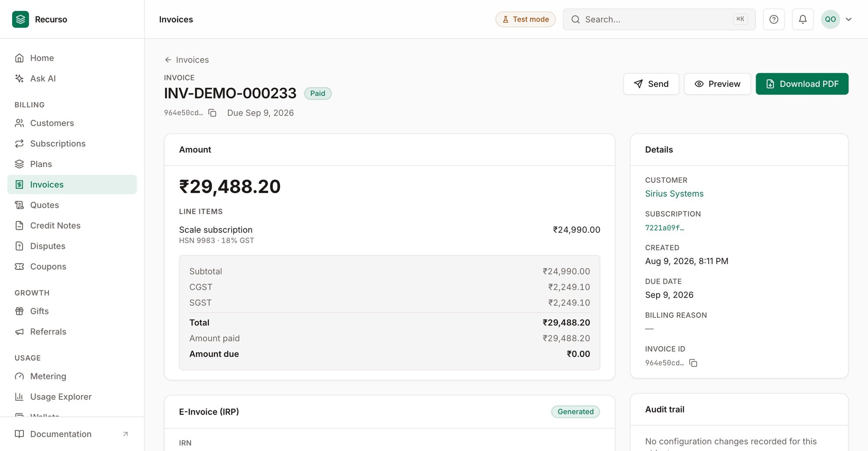Click the Scale subscription line item
The height and width of the screenshot is (451, 868).
(390, 234)
